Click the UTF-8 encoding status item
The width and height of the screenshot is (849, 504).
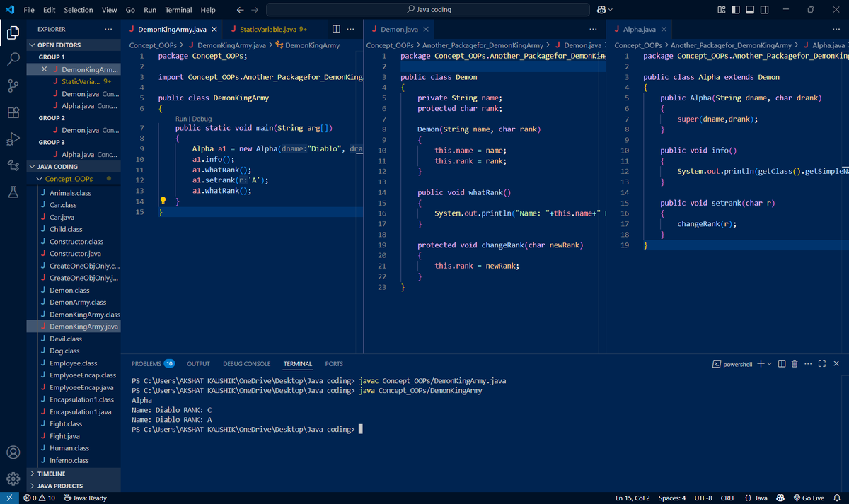click(703, 498)
